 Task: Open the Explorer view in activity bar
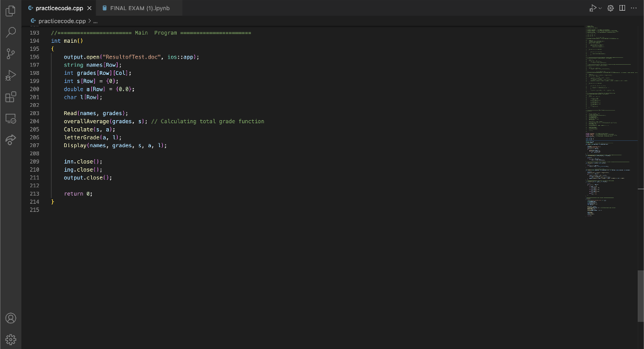pyautogui.click(x=11, y=11)
